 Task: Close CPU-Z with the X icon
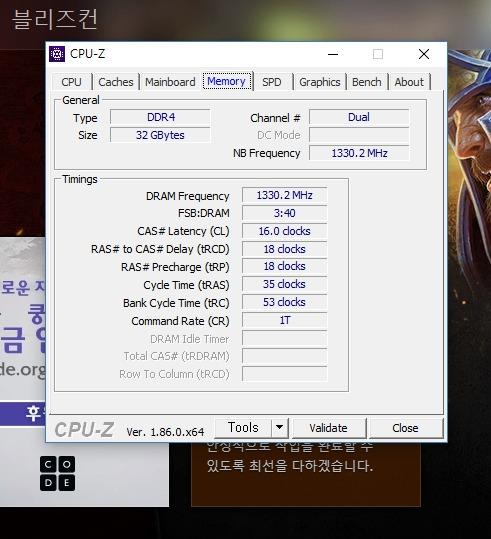(x=424, y=54)
